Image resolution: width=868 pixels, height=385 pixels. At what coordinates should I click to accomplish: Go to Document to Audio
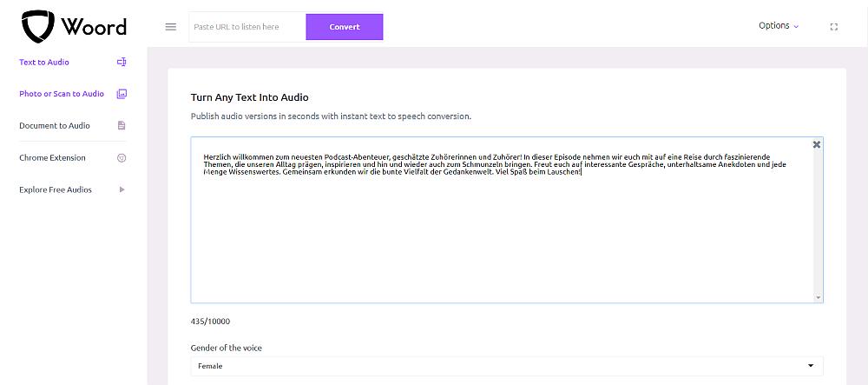(54, 126)
